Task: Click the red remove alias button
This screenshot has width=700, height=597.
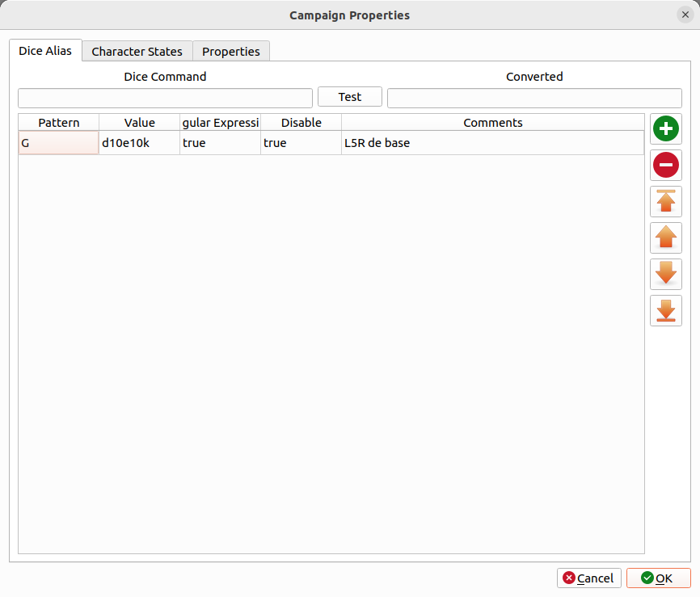Action: click(x=666, y=165)
